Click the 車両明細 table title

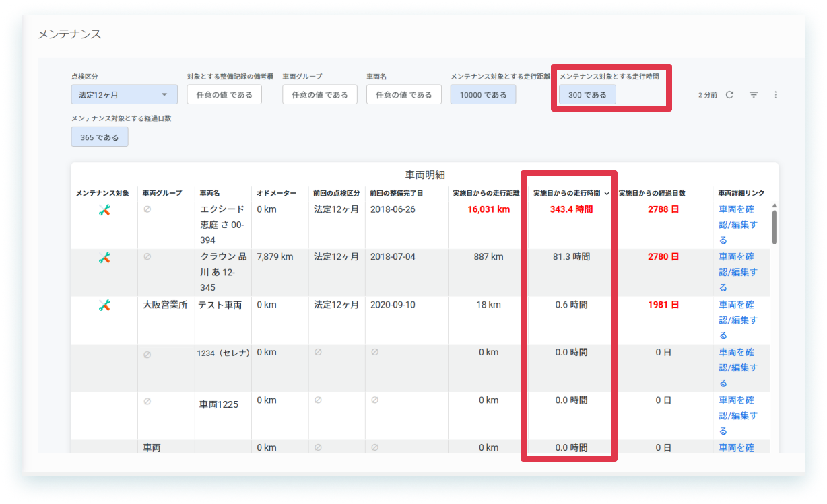coord(425,175)
